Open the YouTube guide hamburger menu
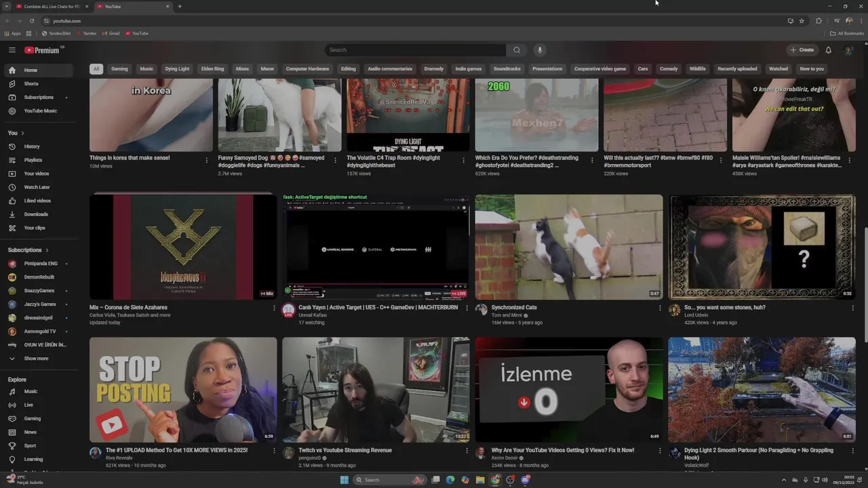This screenshot has height=488, width=868. click(12, 50)
